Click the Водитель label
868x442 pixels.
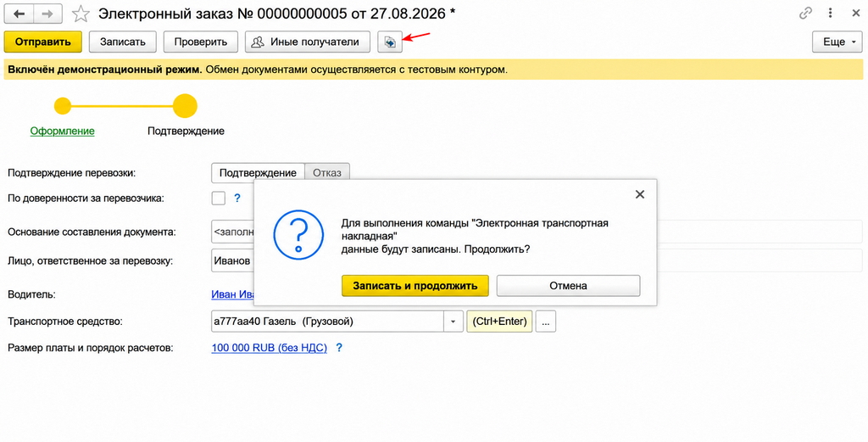pyautogui.click(x=31, y=294)
